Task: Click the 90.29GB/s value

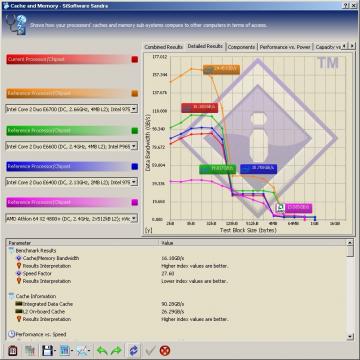Action: coord(172,304)
